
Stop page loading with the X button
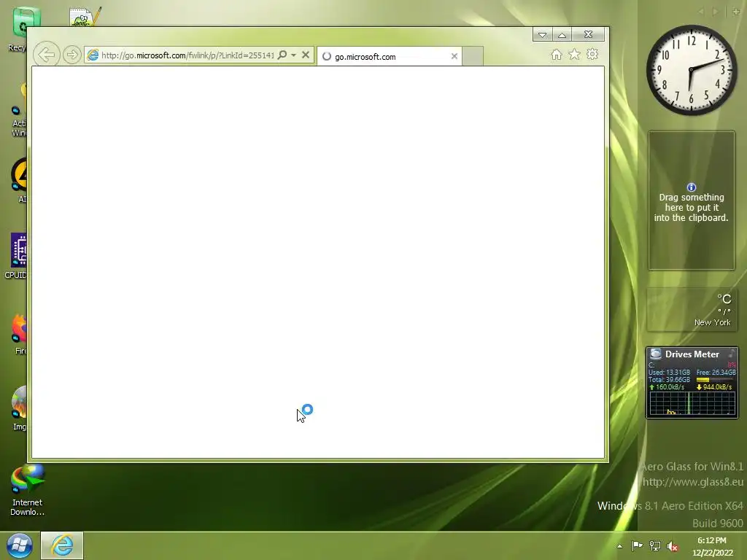point(306,55)
